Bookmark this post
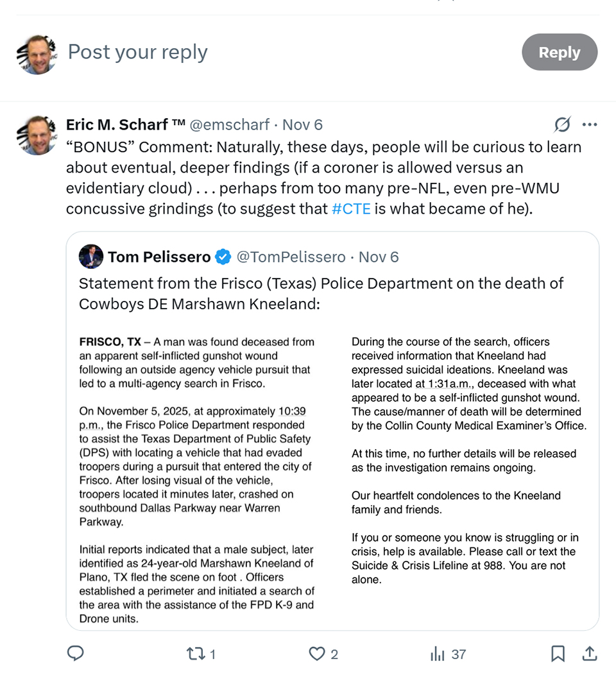This screenshot has height=679, width=616. tap(558, 654)
